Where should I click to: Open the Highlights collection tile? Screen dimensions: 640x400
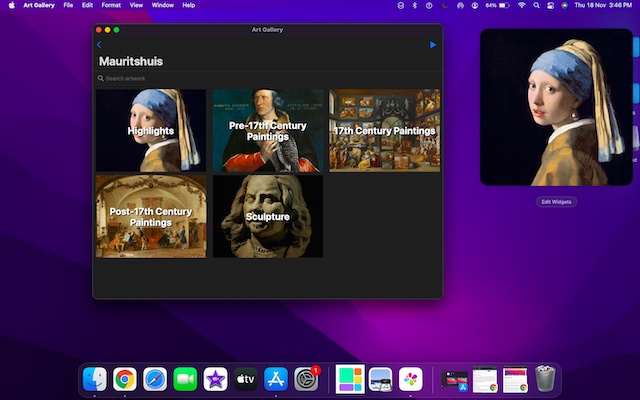[x=151, y=131]
